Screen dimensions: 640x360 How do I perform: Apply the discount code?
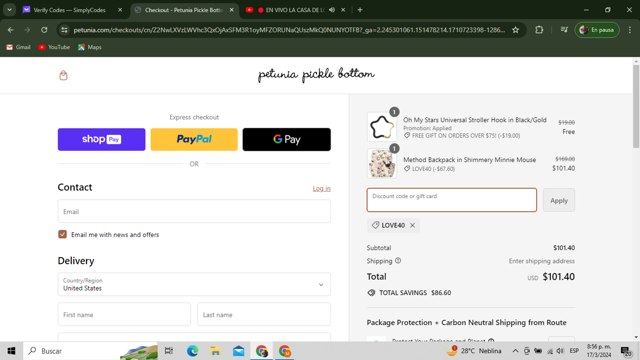[559, 200]
